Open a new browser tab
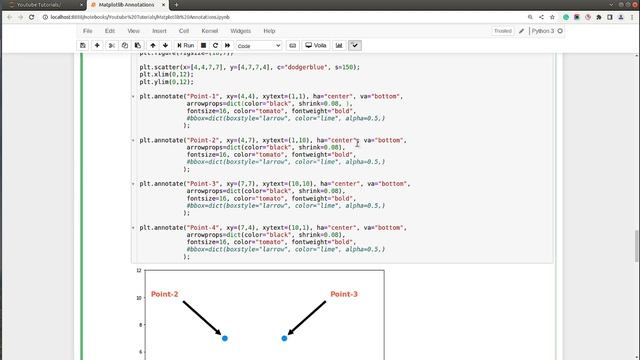Screen dimensions: 640x360 (176, 5)
